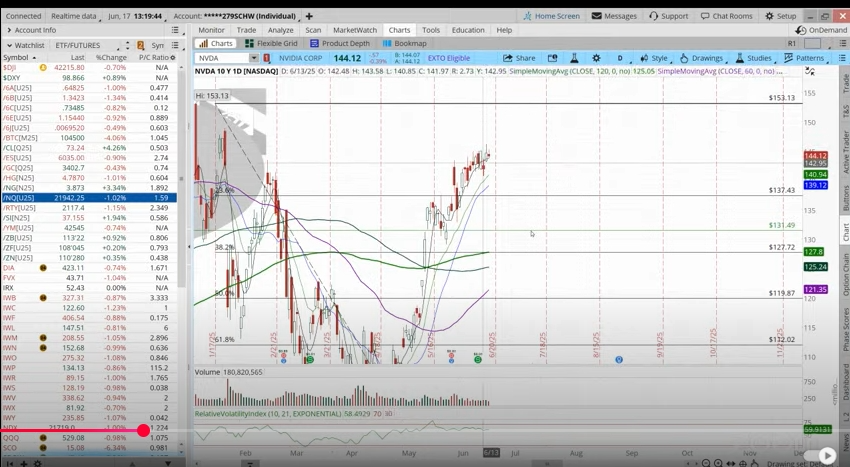Click the video play button
The width and height of the screenshot is (850, 467).
(x=828, y=456)
